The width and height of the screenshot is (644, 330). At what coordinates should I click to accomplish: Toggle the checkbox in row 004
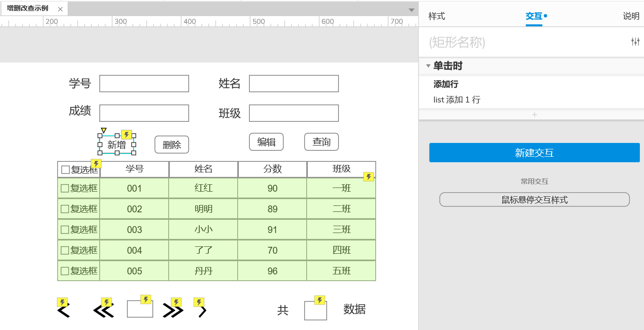[x=65, y=250]
